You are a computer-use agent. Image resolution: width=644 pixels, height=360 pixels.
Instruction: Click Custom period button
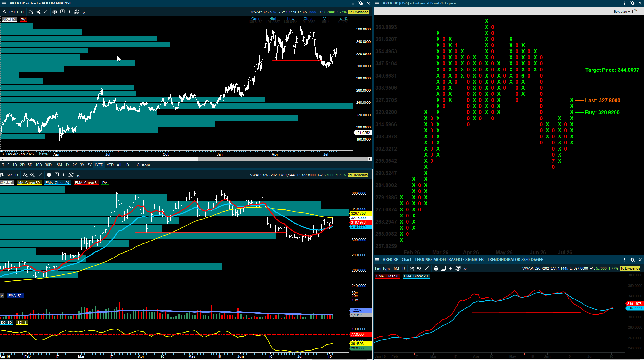click(x=143, y=165)
